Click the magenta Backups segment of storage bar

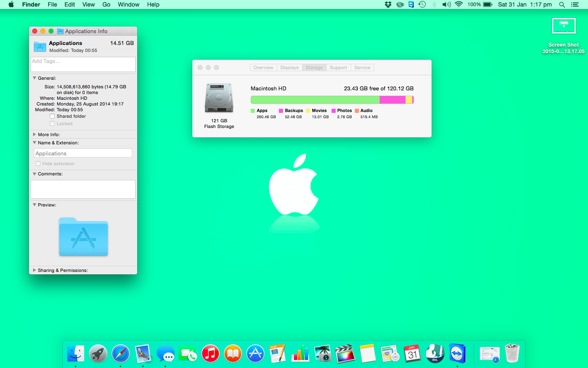pyautogui.click(x=392, y=100)
